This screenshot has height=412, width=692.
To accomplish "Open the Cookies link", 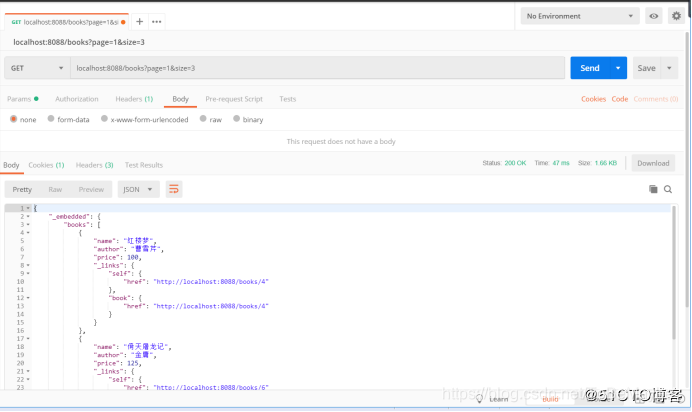I will click(594, 99).
